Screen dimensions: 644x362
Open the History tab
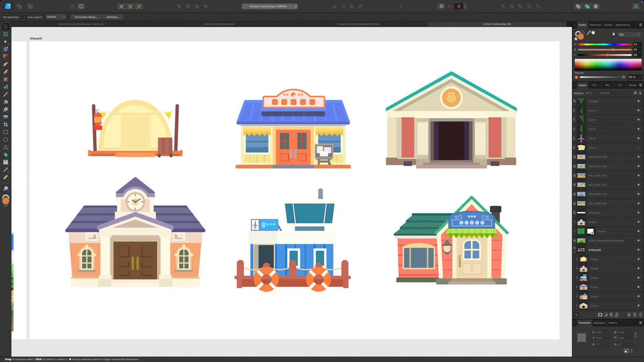click(x=613, y=322)
